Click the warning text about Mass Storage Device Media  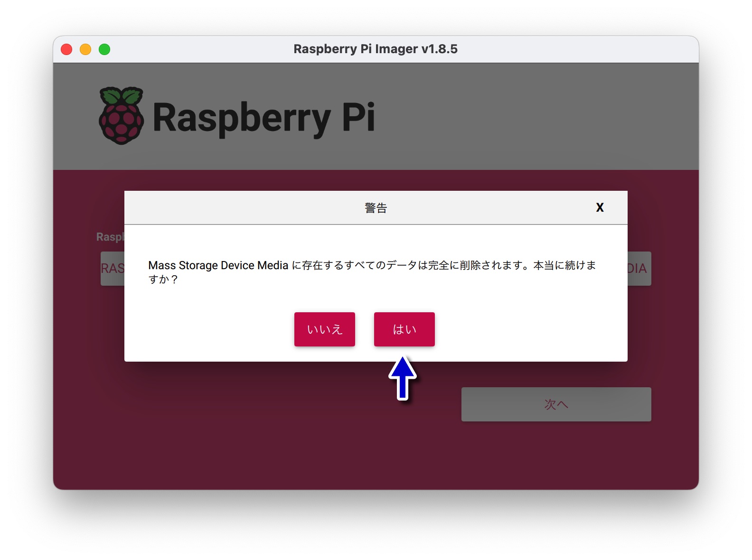(x=372, y=272)
